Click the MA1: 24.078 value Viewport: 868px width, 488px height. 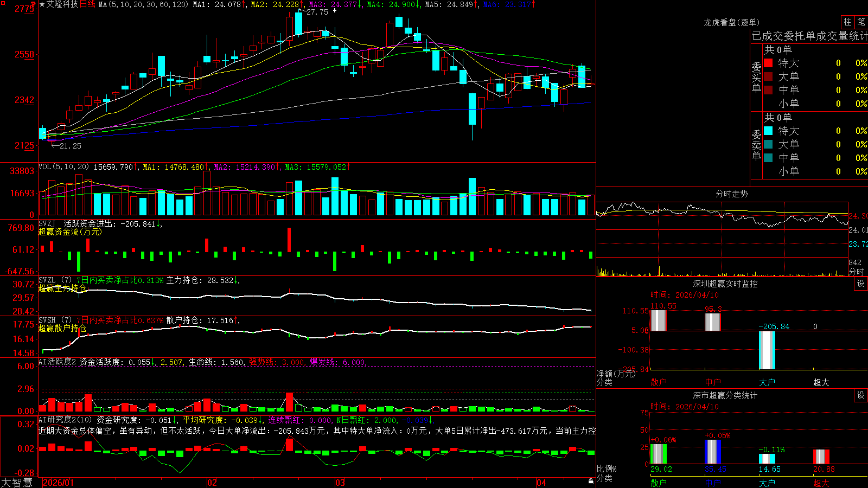pyautogui.click(x=217, y=4)
